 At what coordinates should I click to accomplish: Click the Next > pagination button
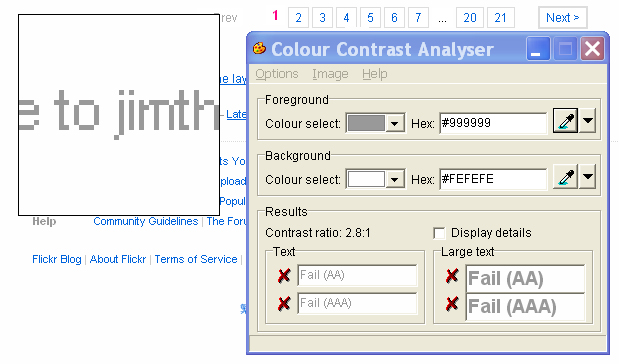tap(563, 18)
